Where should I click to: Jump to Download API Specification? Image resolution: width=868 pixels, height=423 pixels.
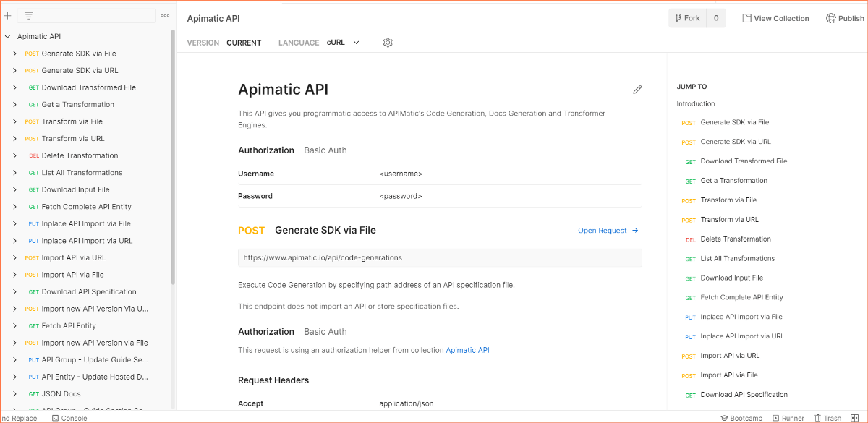[x=744, y=395]
